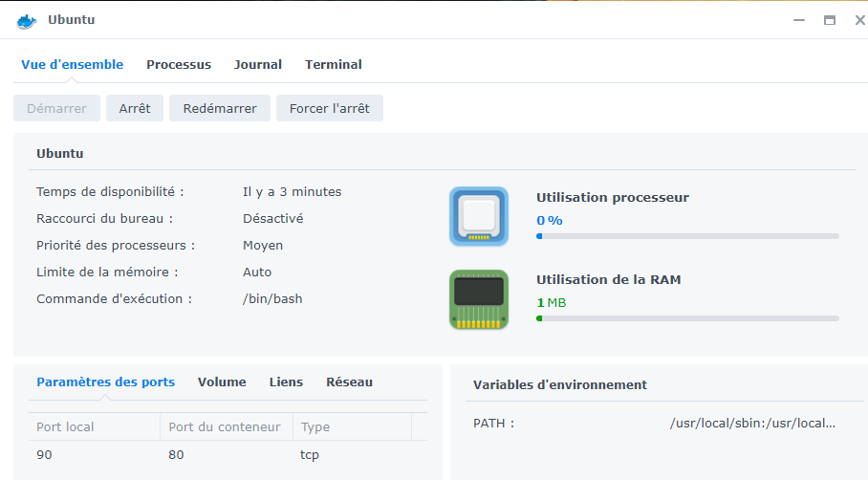Maximize the Ubuntu container window

pyautogui.click(x=829, y=20)
